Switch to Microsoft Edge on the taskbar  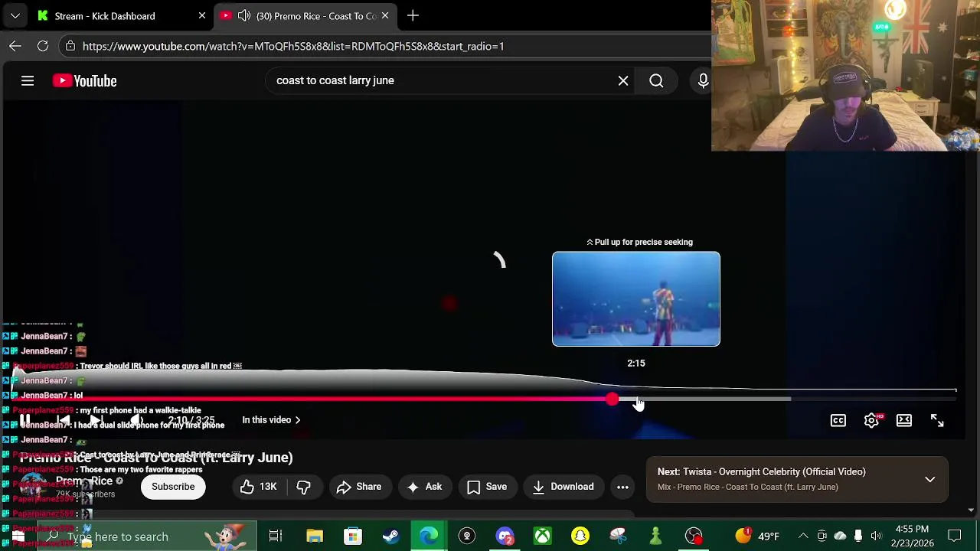click(429, 536)
